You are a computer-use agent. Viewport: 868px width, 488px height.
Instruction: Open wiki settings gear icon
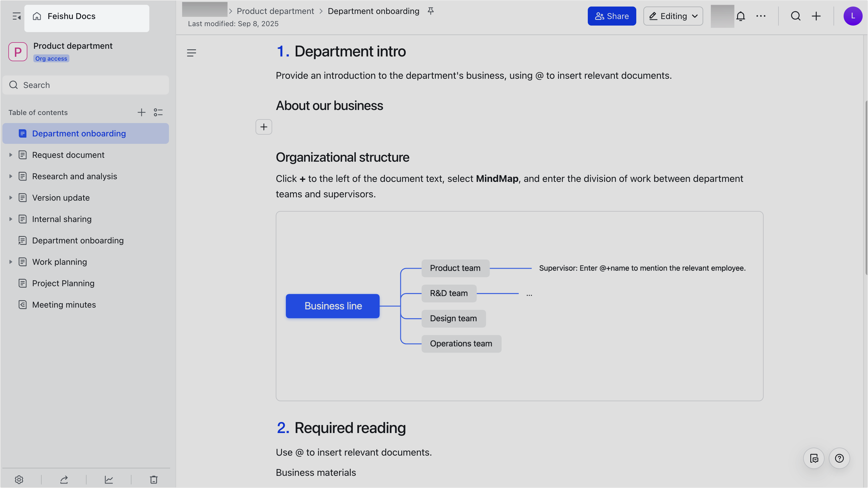pos(19,480)
